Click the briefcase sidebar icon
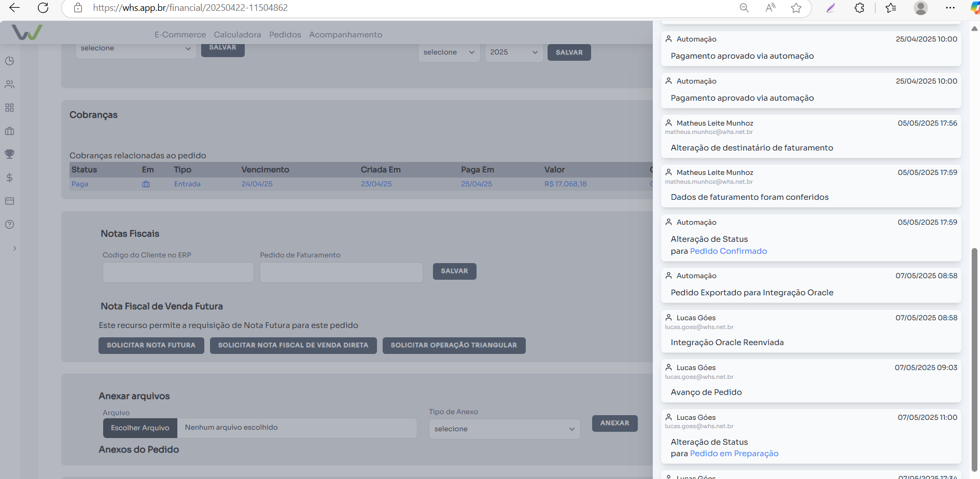This screenshot has height=479, width=980. point(9,131)
